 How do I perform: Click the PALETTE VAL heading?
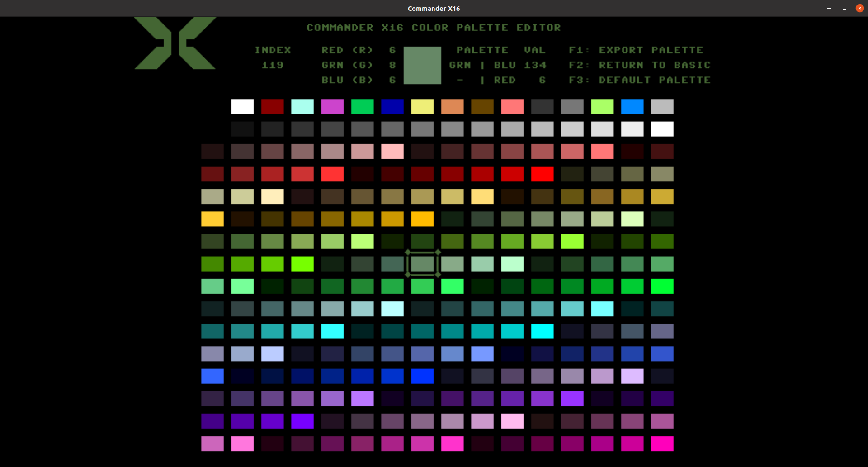coord(501,50)
